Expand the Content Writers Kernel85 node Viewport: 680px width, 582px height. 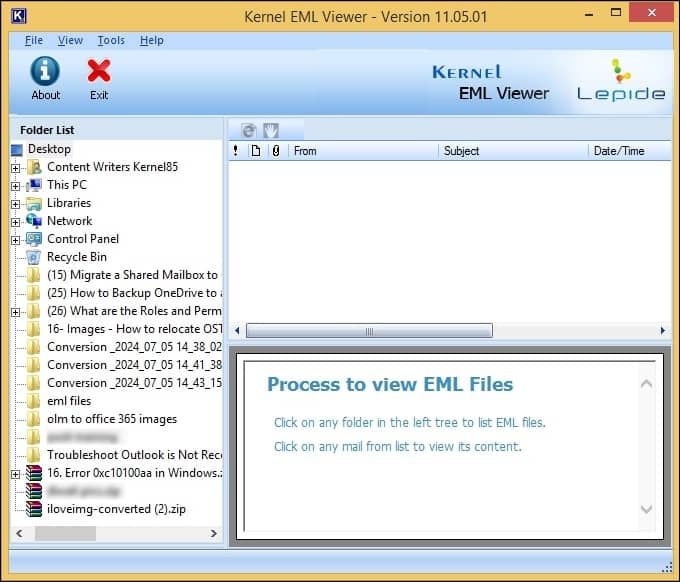tap(16, 168)
